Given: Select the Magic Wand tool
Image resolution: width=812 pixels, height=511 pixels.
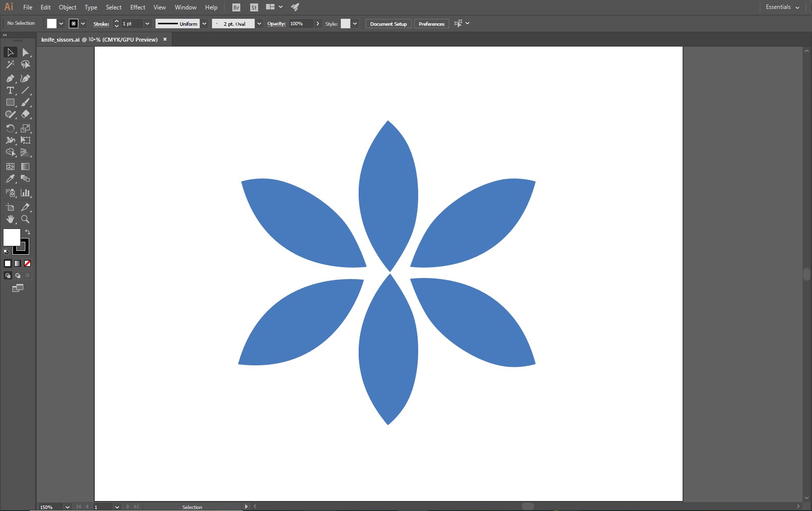Looking at the screenshot, I should (10, 64).
